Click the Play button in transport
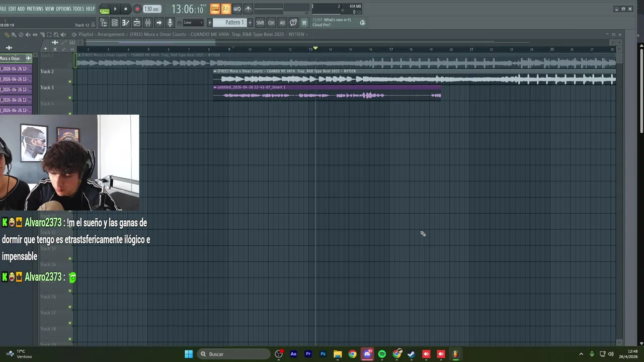 point(115,9)
